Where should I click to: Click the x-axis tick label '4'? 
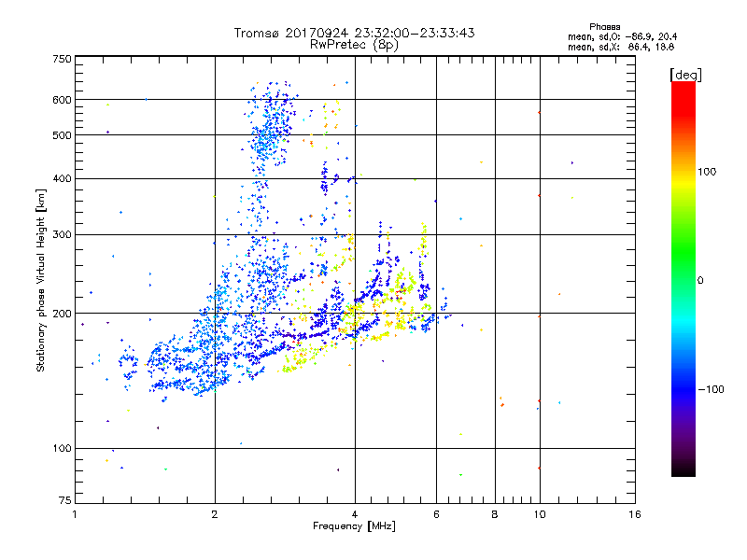[x=355, y=514]
